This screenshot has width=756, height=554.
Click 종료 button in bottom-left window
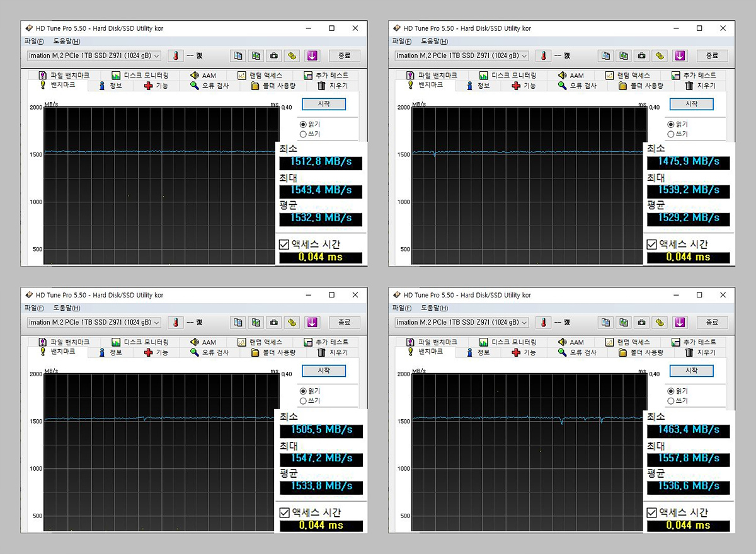344,322
